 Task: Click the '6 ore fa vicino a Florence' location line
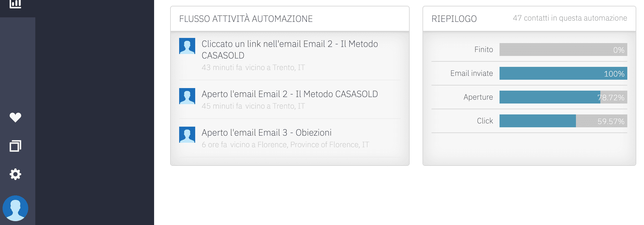coord(285,145)
